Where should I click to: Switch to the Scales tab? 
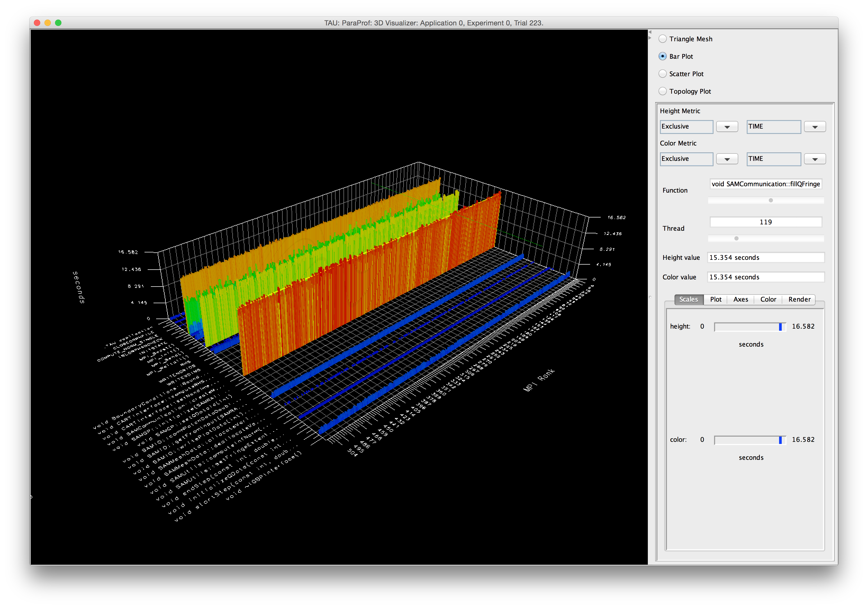point(688,299)
